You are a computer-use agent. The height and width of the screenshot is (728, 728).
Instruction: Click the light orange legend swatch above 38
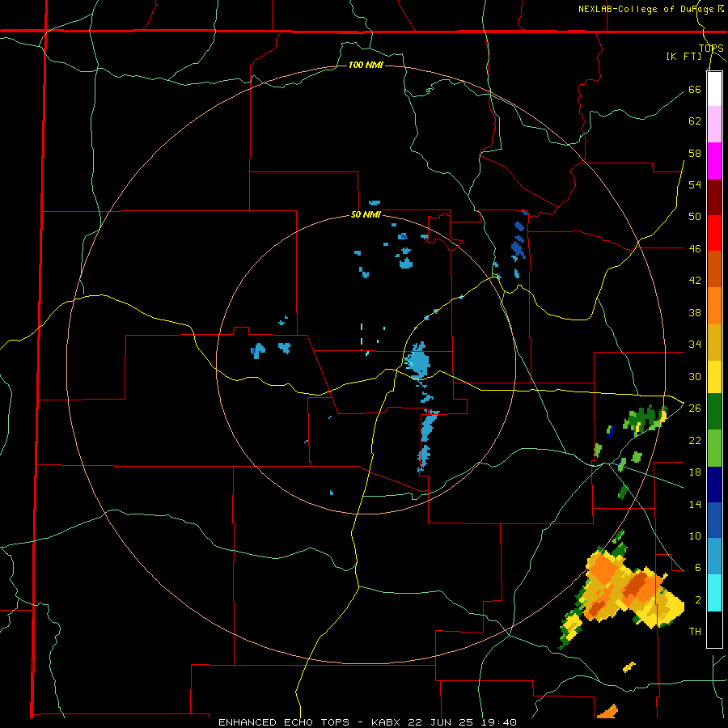click(714, 305)
